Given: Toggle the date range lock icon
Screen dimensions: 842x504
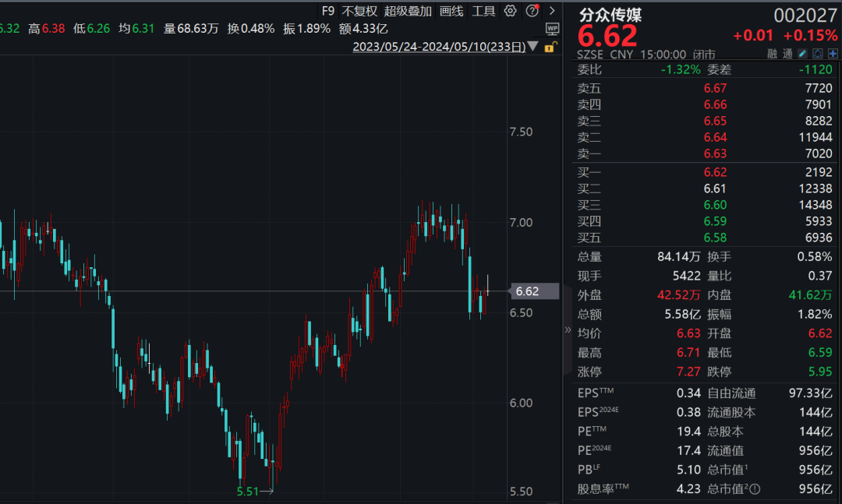Looking at the screenshot, I should 550,48.
